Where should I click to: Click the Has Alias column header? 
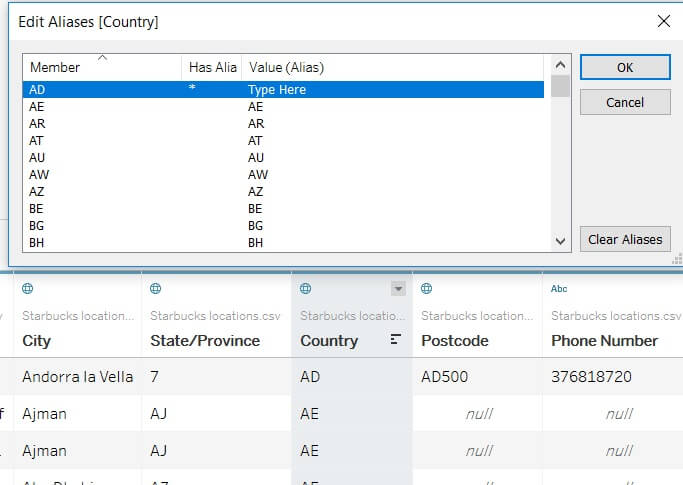tap(212, 67)
